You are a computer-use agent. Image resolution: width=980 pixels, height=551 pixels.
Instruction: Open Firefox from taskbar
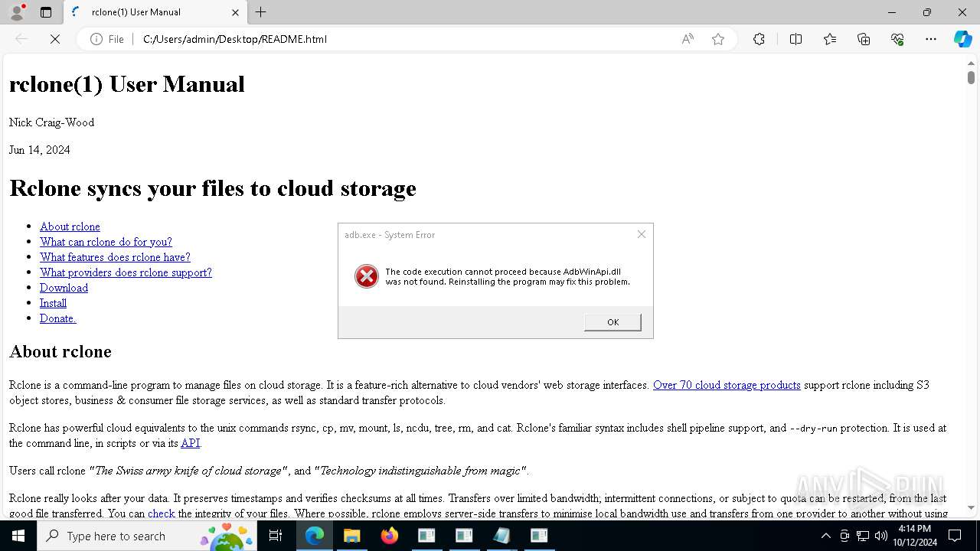(389, 536)
